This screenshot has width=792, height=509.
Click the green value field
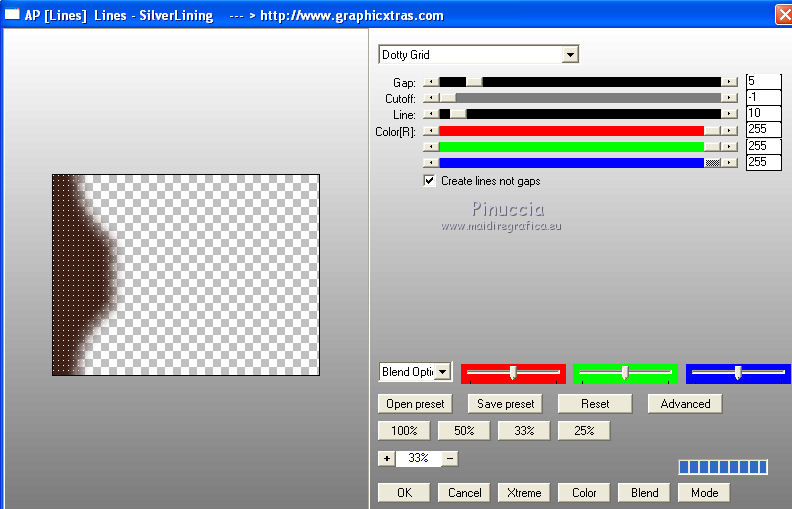pos(764,146)
